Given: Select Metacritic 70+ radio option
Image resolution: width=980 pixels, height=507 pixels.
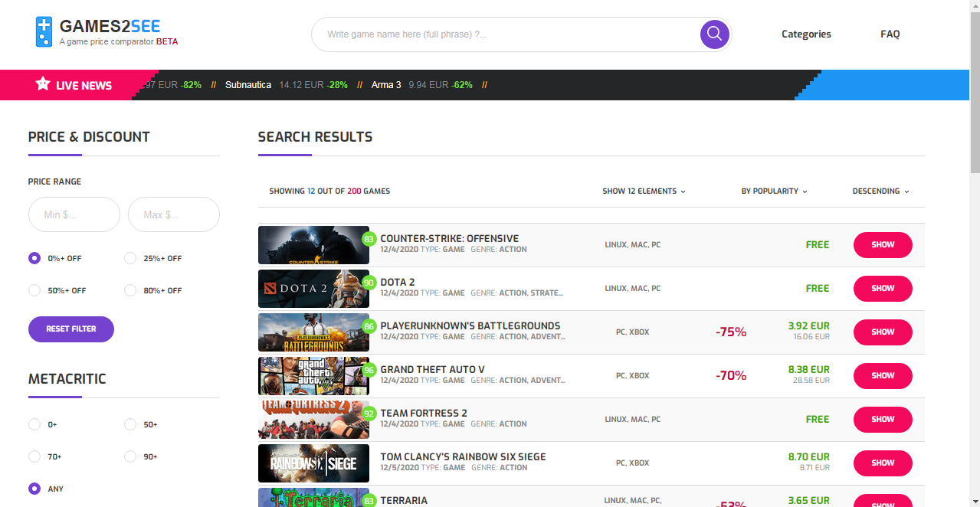Looking at the screenshot, I should pos(34,456).
